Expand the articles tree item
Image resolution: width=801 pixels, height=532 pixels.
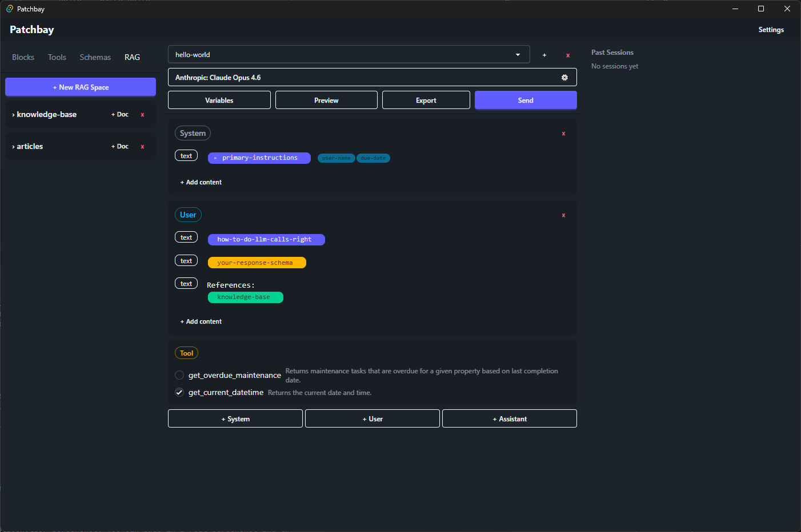click(x=14, y=146)
